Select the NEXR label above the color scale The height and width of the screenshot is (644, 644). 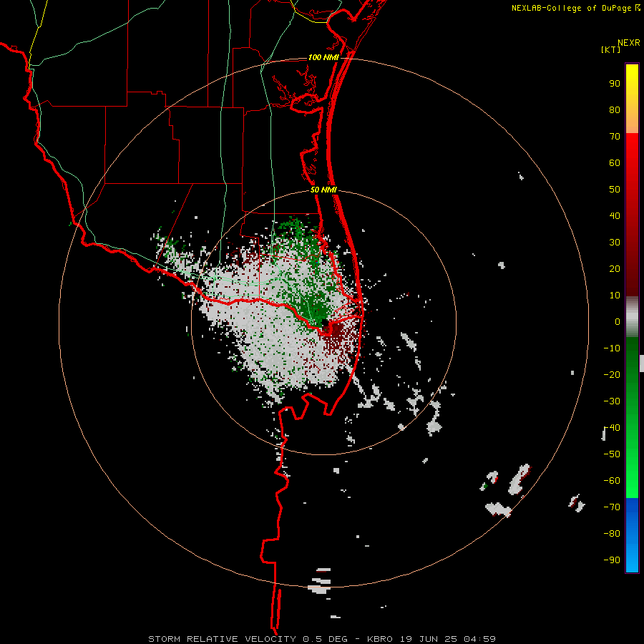tap(629, 43)
